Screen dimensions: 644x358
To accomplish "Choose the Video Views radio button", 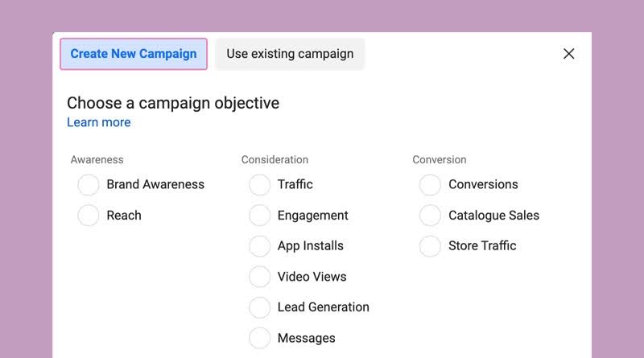I will [259, 277].
